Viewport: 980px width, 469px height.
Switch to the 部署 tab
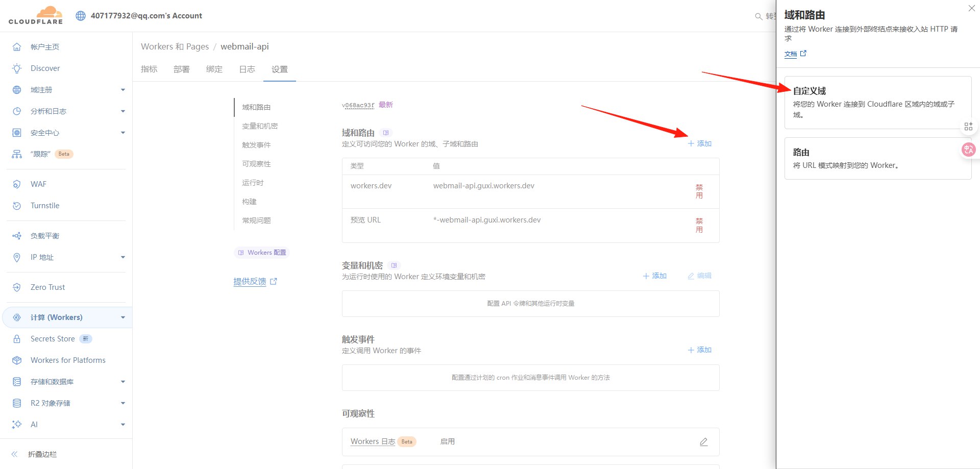[182, 69]
